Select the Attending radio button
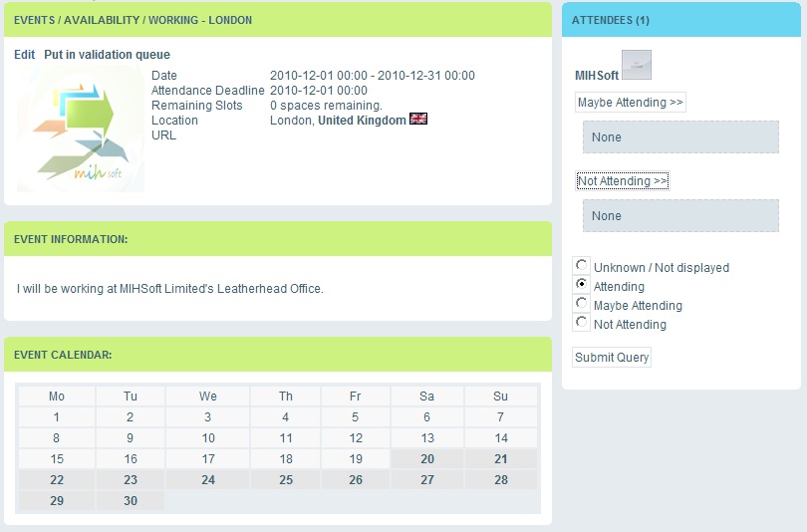The image size is (807, 532). click(581, 285)
